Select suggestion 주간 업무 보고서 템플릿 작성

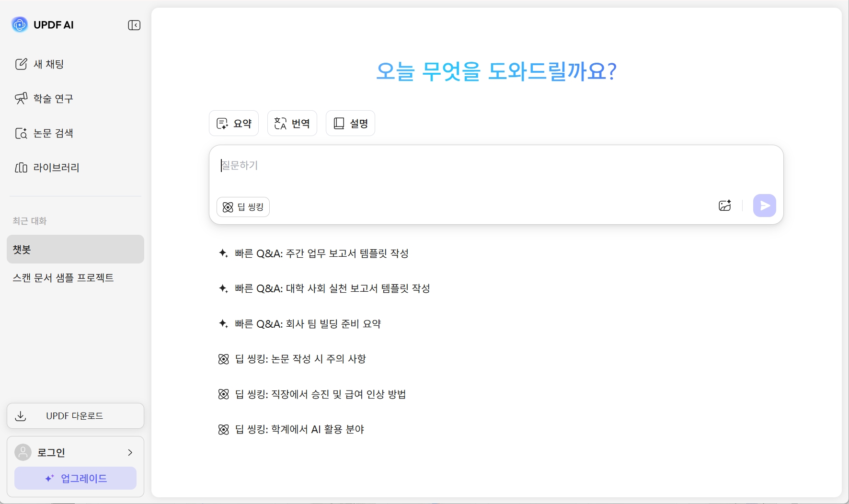click(313, 253)
